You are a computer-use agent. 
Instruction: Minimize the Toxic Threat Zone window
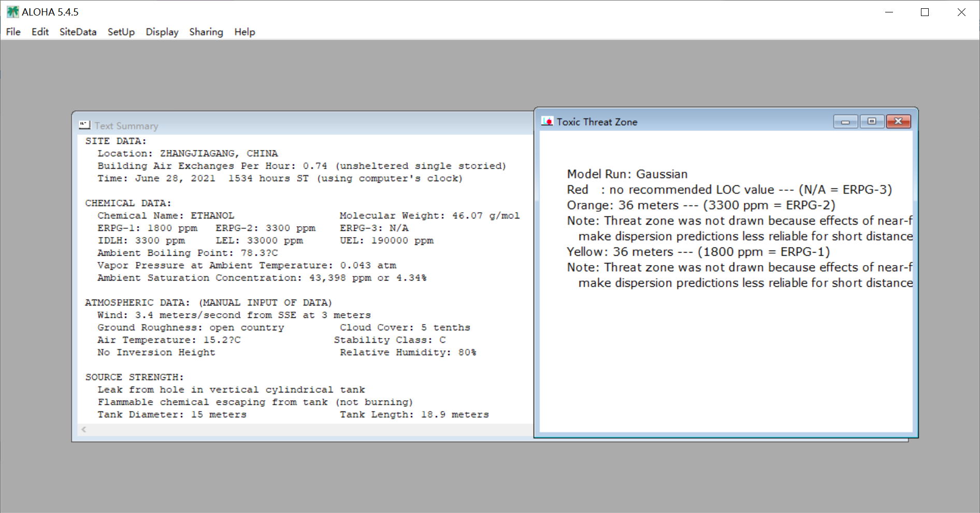[x=845, y=122]
